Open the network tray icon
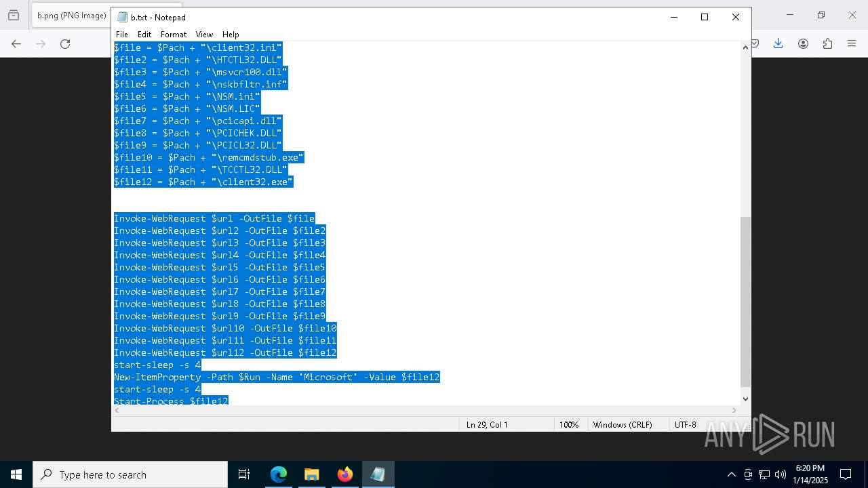The image size is (868, 488). pyautogui.click(x=764, y=474)
